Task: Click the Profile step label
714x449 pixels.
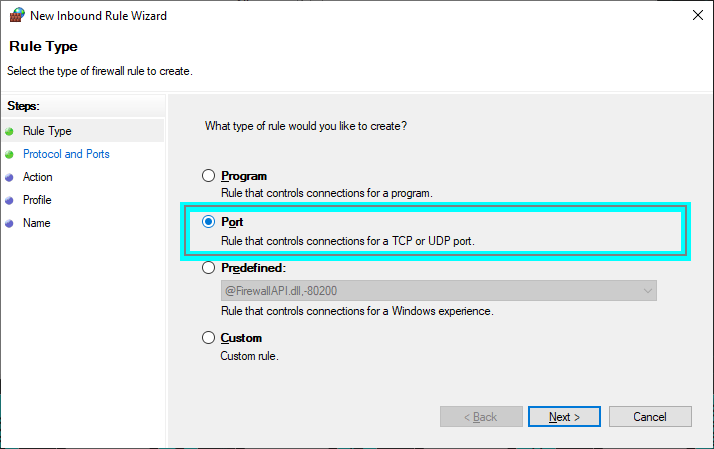Action: coord(37,200)
